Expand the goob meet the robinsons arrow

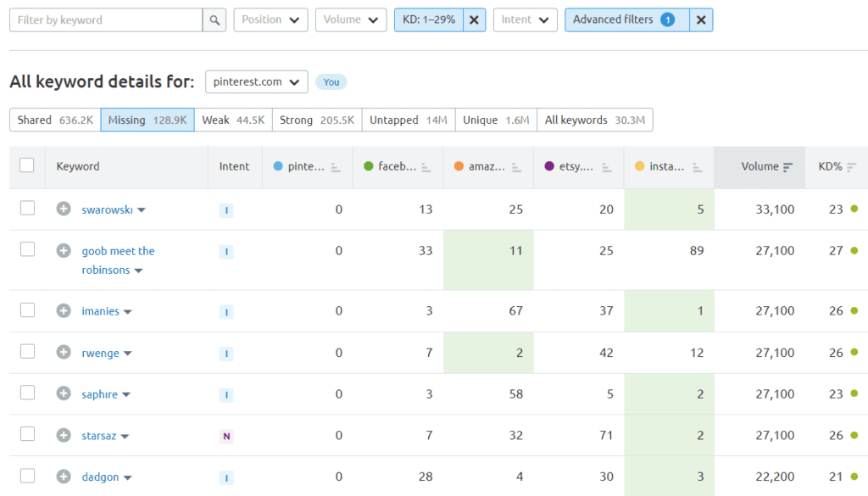pyautogui.click(x=138, y=270)
